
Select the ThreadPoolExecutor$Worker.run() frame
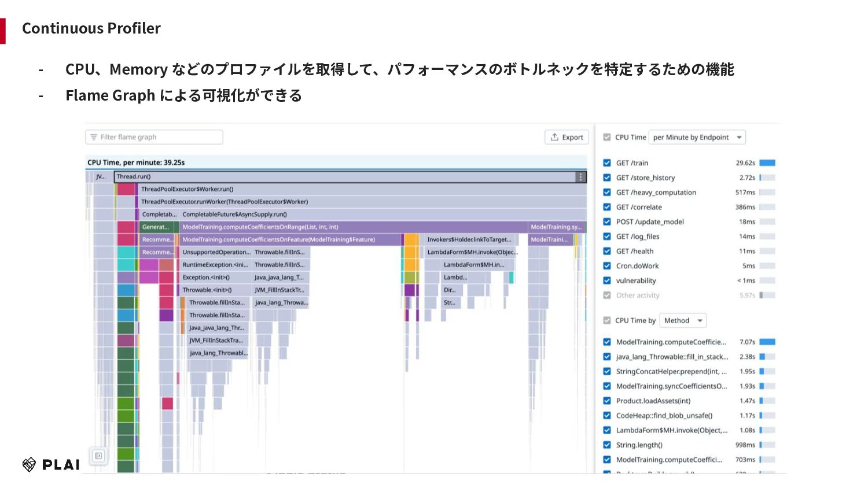point(363,189)
